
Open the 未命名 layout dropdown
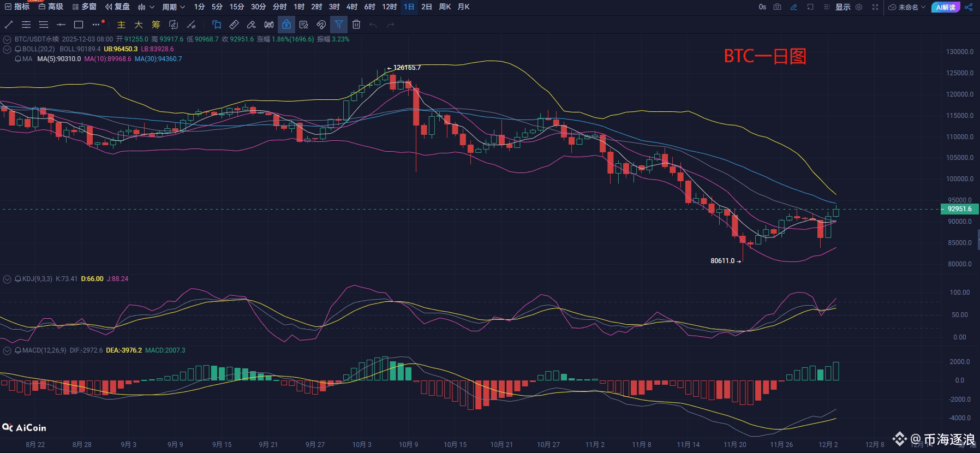(x=907, y=7)
